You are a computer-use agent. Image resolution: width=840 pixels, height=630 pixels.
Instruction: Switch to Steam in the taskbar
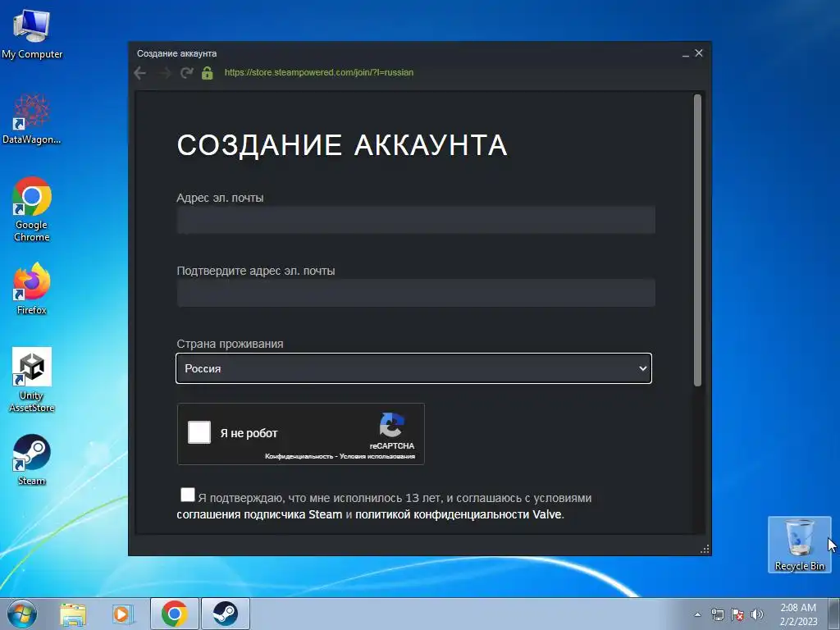pyautogui.click(x=226, y=614)
